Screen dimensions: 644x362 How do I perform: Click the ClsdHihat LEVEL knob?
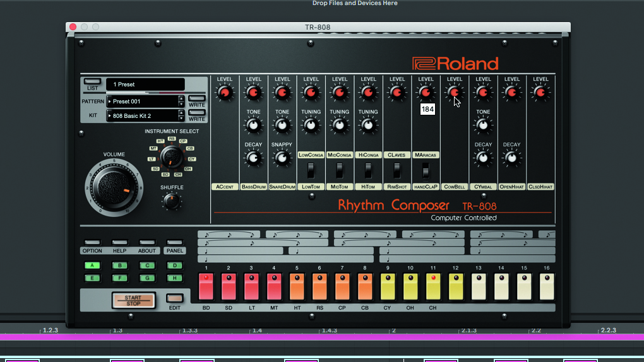(540, 92)
